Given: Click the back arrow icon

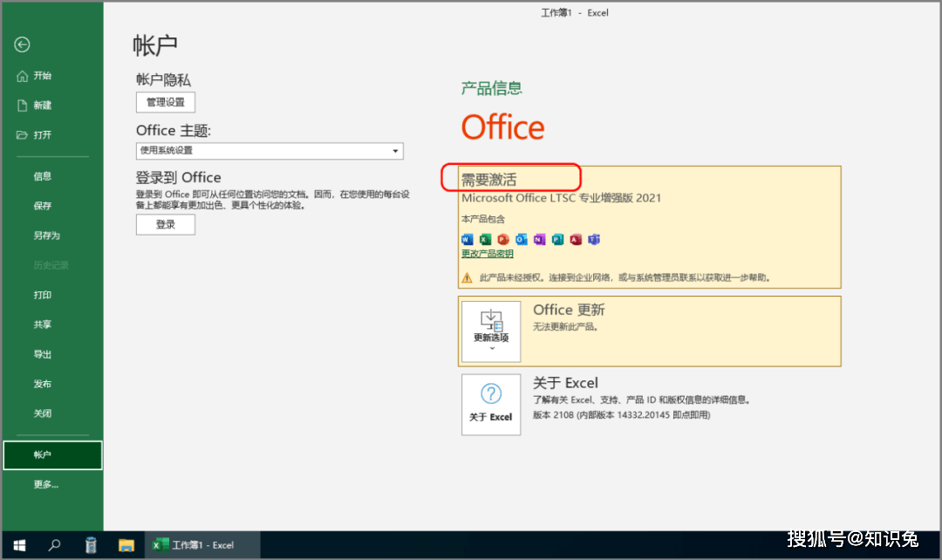Looking at the screenshot, I should pos(22,44).
